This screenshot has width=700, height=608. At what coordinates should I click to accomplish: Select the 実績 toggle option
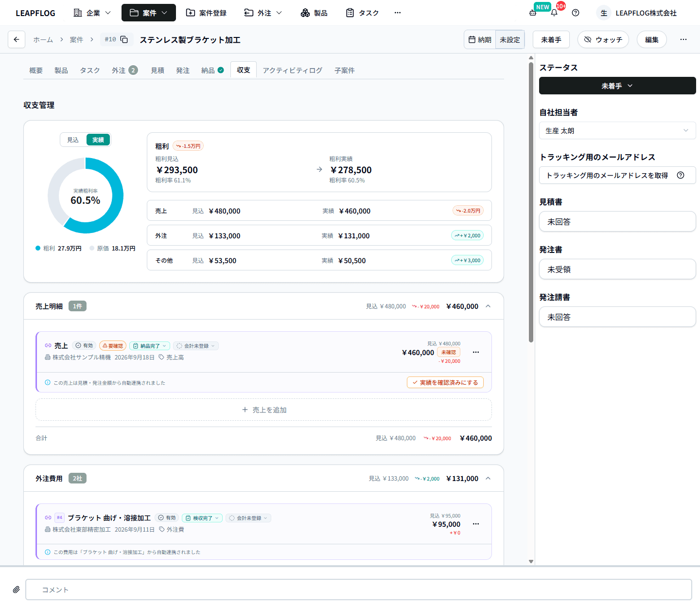coord(98,140)
